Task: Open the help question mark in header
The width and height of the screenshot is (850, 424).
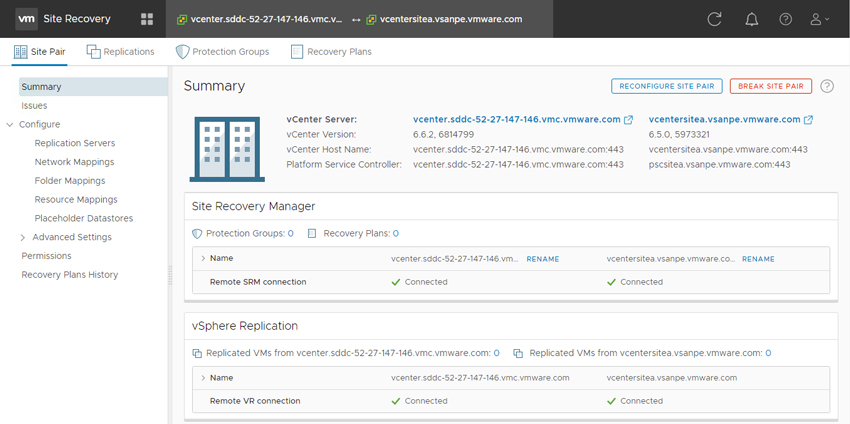Action: pyautogui.click(x=785, y=20)
